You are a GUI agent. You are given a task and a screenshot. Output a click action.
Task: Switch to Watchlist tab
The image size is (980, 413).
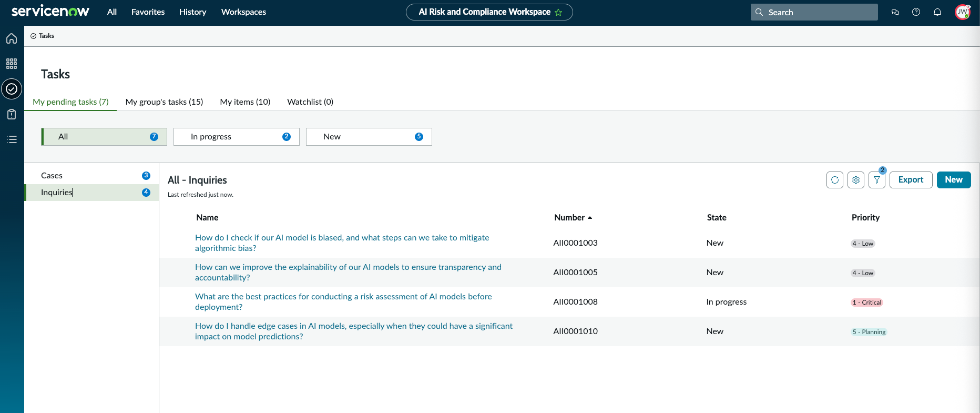click(x=310, y=102)
